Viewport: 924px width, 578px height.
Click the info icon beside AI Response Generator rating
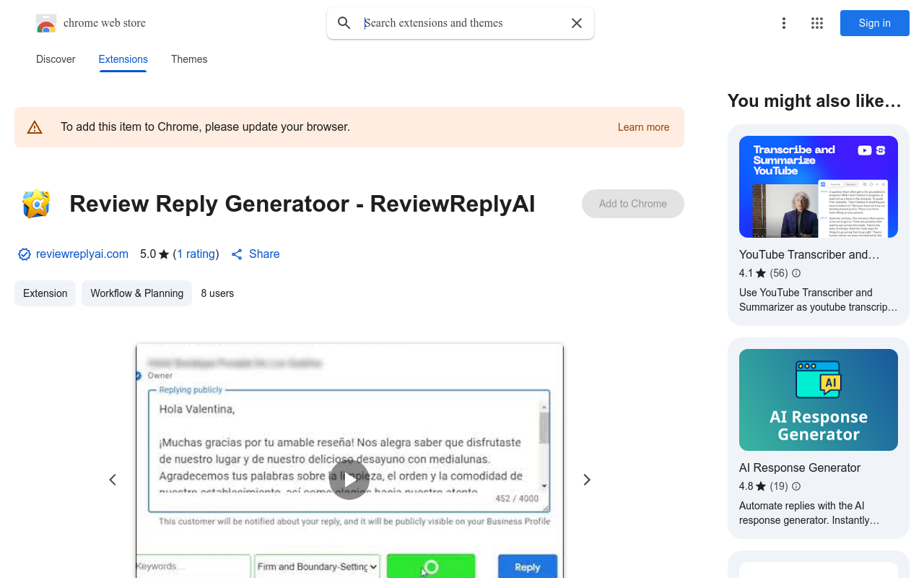click(796, 486)
